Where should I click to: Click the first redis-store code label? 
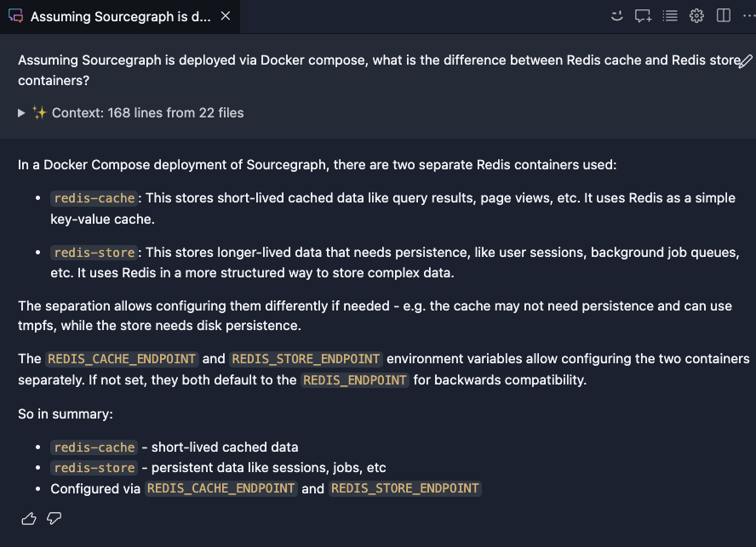pos(94,253)
